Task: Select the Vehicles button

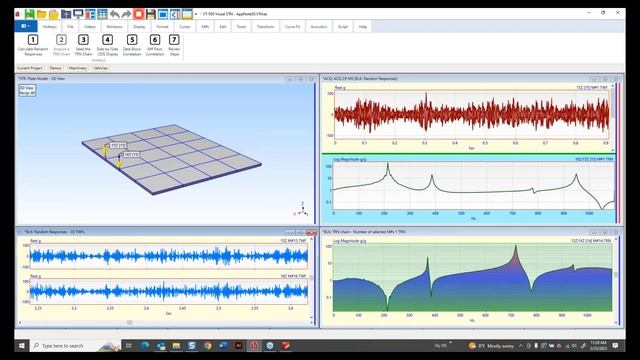Action: pos(100,68)
